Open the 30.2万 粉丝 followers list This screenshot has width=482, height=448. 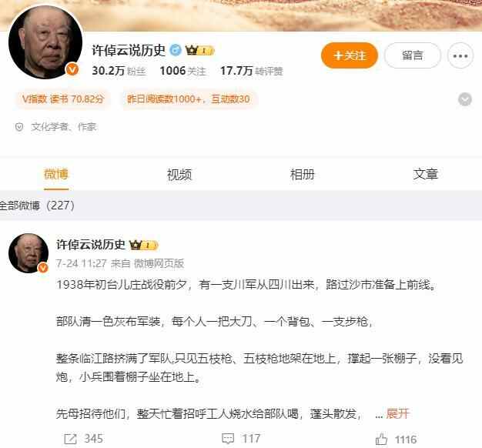[119, 71]
